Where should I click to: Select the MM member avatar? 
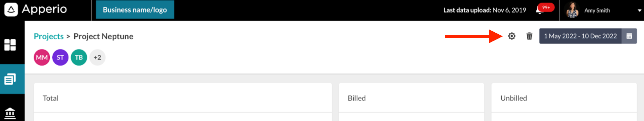pos(42,57)
